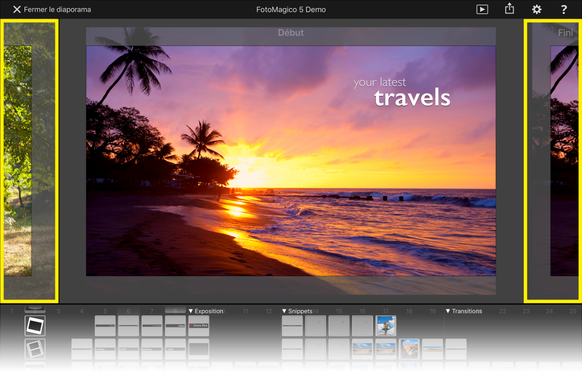Select the main sunset beach slide
The image size is (582, 392).
[291, 161]
